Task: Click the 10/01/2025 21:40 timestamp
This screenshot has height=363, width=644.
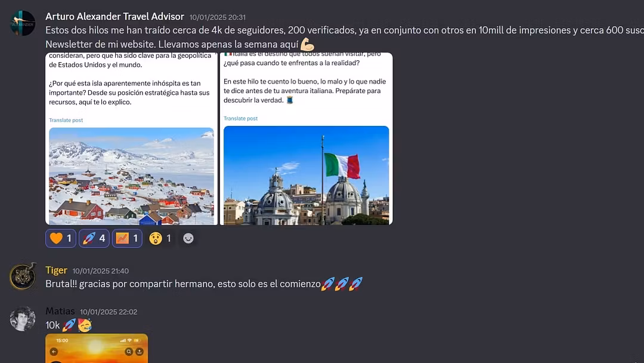Action: 101,271
